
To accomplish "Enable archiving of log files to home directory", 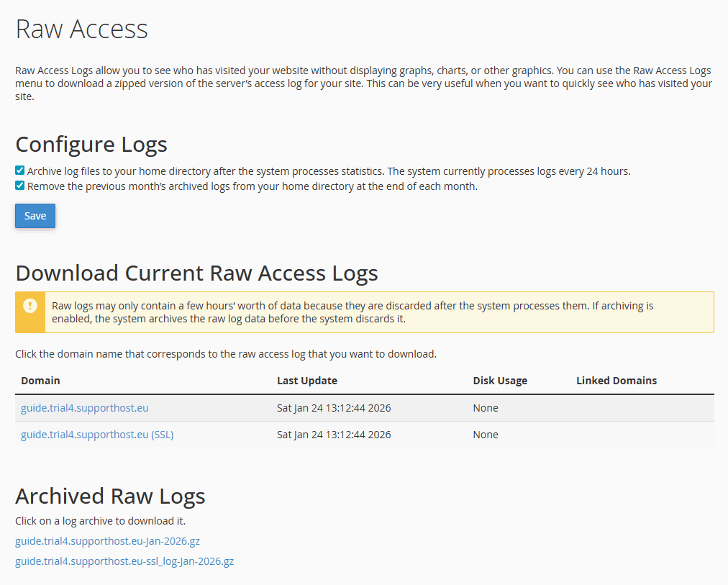I will tap(19, 170).
